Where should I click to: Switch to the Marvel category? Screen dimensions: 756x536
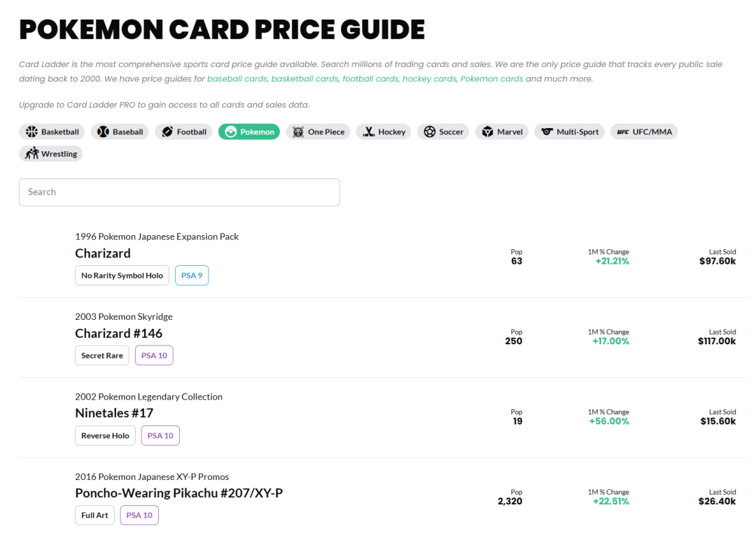502,132
